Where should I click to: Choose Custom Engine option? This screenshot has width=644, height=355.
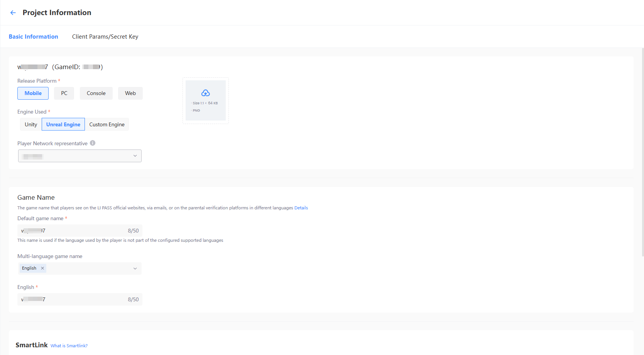[x=107, y=124]
